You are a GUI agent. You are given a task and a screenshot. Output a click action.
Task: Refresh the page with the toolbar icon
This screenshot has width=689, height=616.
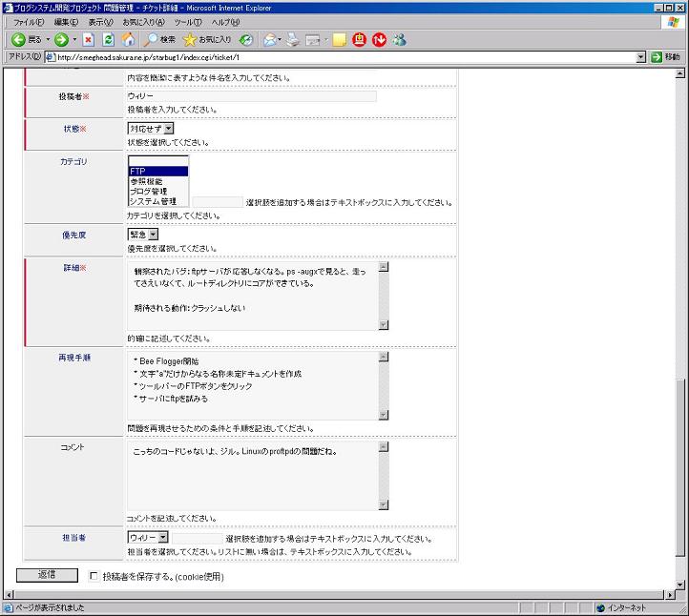coord(108,39)
